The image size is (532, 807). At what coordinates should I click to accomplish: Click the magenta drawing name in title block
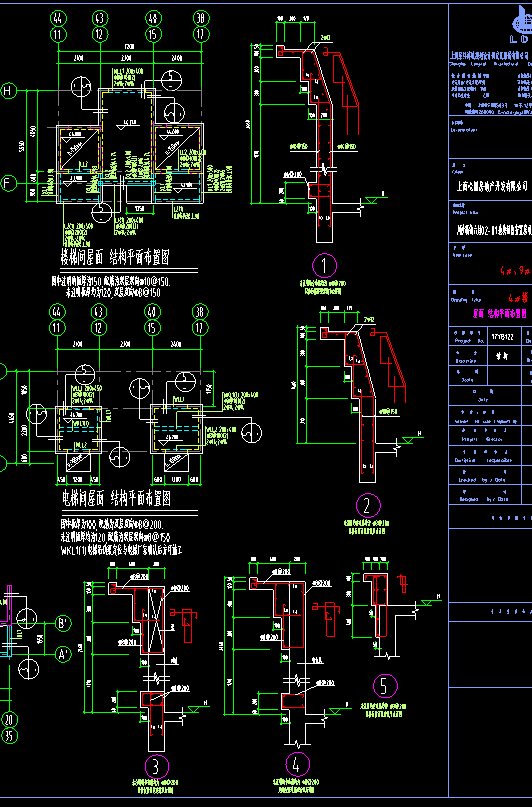(500, 313)
